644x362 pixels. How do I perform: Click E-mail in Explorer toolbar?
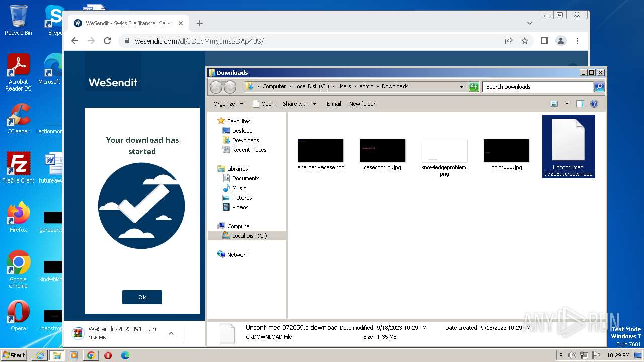(x=334, y=104)
